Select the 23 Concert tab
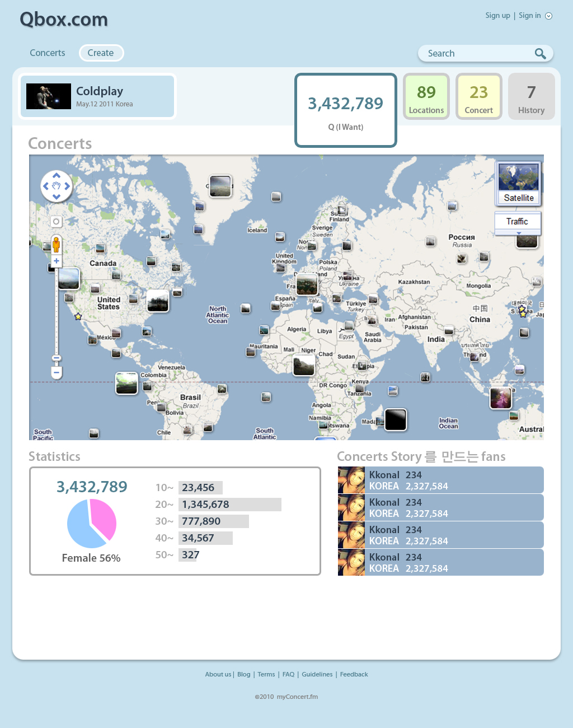The height and width of the screenshot is (728, 573). click(478, 96)
